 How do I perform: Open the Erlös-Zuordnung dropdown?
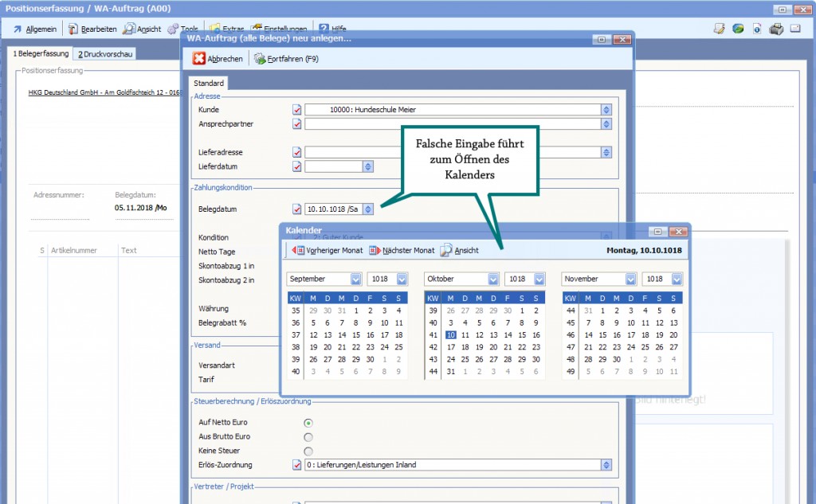[x=606, y=465]
